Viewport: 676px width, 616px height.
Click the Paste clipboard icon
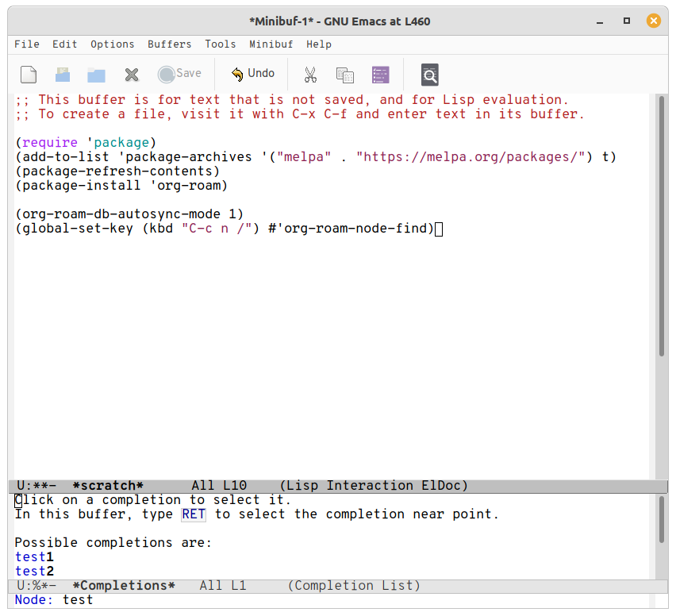point(380,75)
